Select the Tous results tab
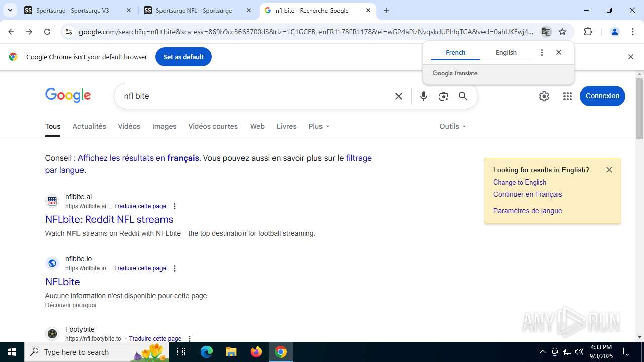Screen dimensions: 644x362 (53, 126)
